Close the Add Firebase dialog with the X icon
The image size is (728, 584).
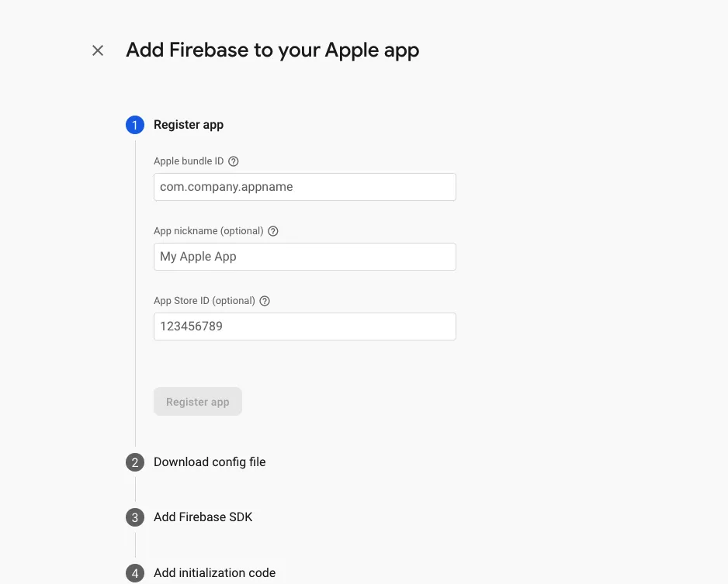(98, 50)
